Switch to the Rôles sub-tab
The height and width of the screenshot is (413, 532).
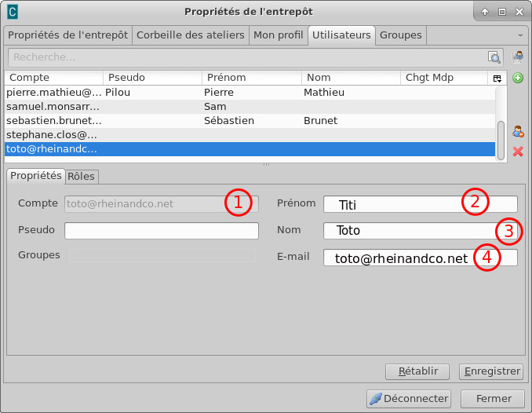pos(81,177)
